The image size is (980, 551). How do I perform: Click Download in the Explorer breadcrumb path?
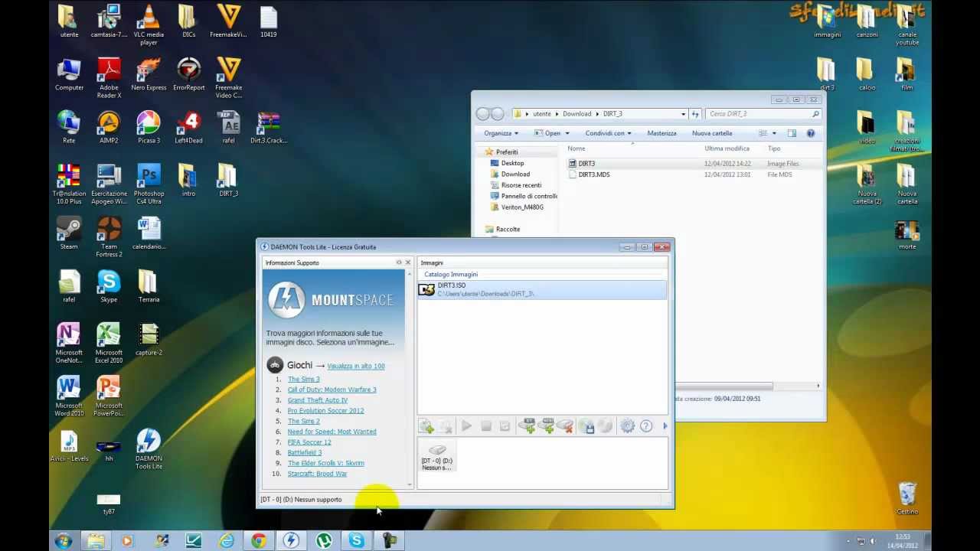click(x=577, y=114)
